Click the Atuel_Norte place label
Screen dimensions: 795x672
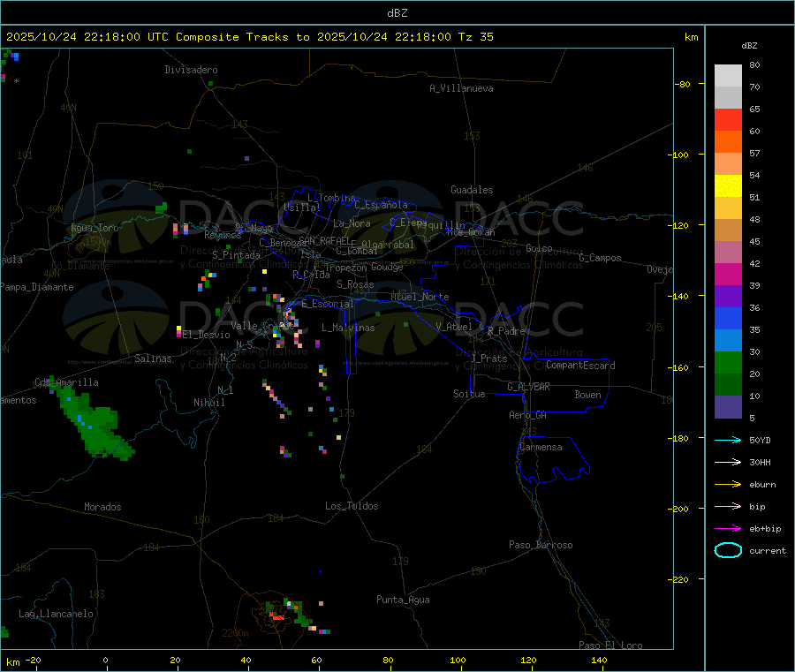pyautogui.click(x=420, y=297)
